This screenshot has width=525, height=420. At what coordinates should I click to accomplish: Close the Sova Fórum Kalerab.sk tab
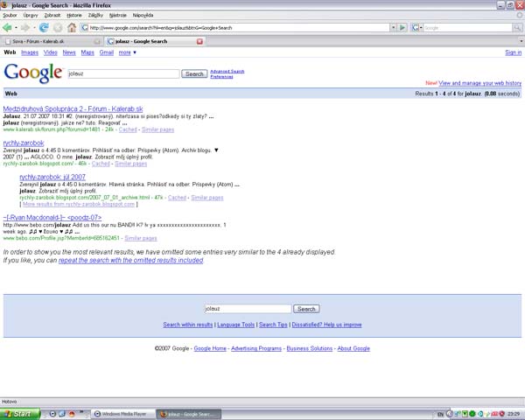click(x=97, y=41)
